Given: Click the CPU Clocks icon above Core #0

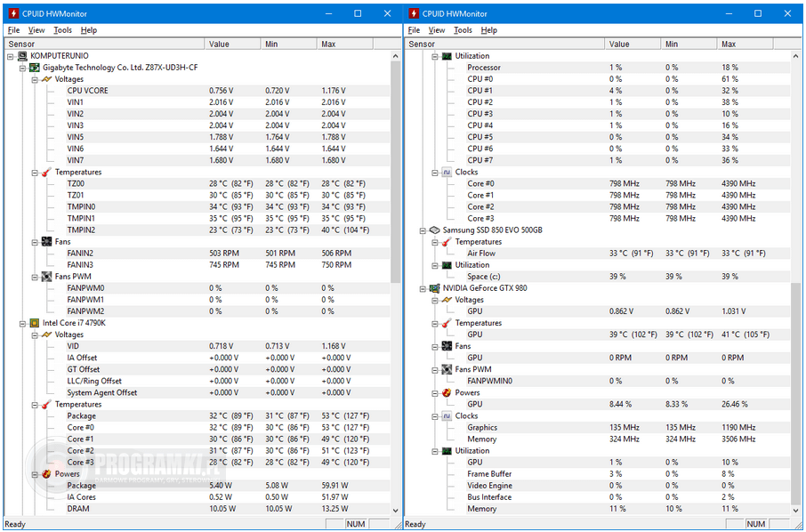Looking at the screenshot, I should point(447,172).
